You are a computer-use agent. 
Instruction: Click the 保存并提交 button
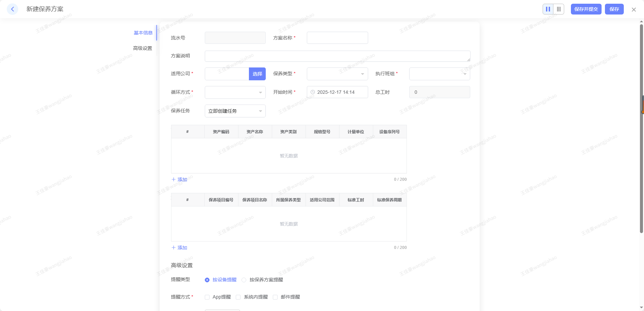point(586,9)
